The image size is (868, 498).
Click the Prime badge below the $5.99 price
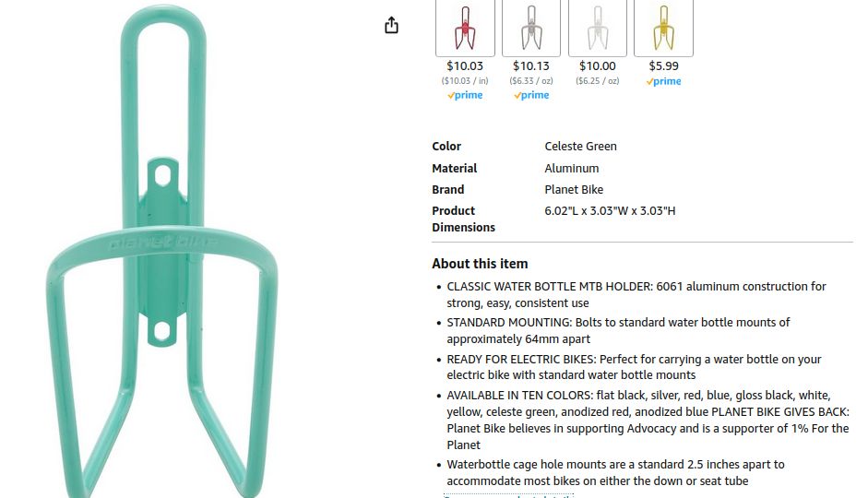[x=664, y=81]
